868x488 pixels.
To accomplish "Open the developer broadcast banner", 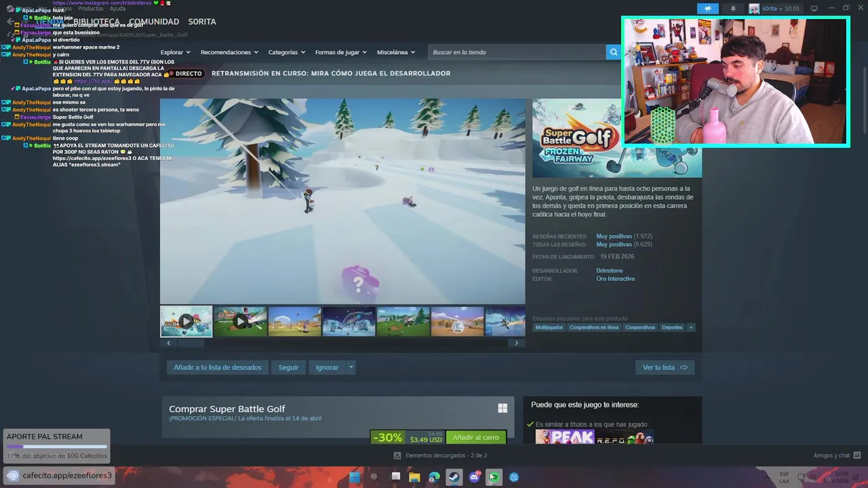I will [331, 73].
